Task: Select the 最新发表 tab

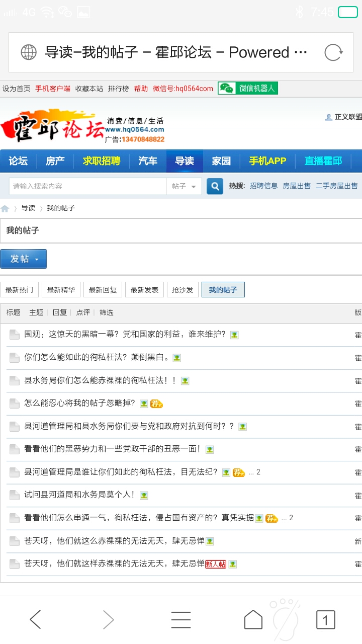Action: (x=144, y=290)
